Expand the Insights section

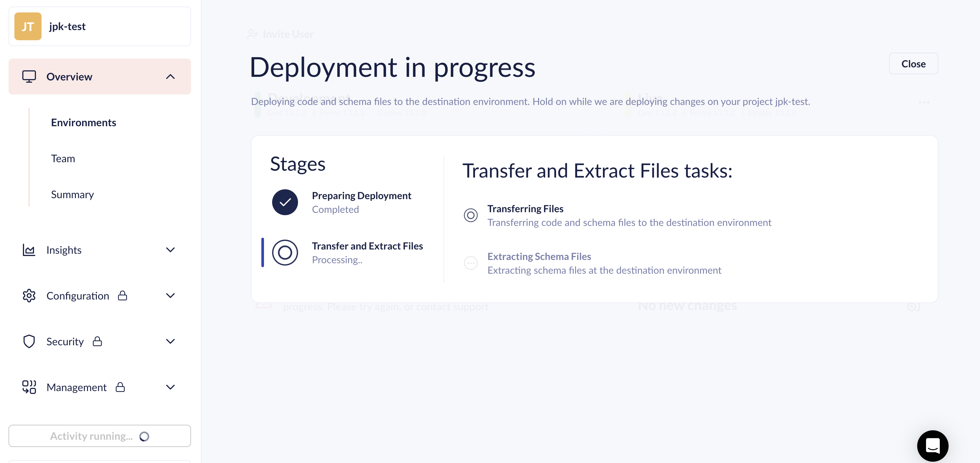point(170,250)
